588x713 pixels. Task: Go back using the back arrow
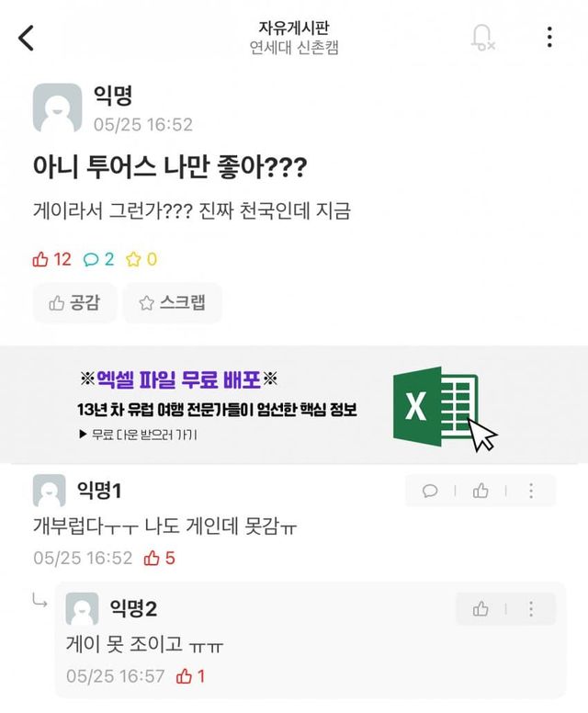(x=27, y=38)
